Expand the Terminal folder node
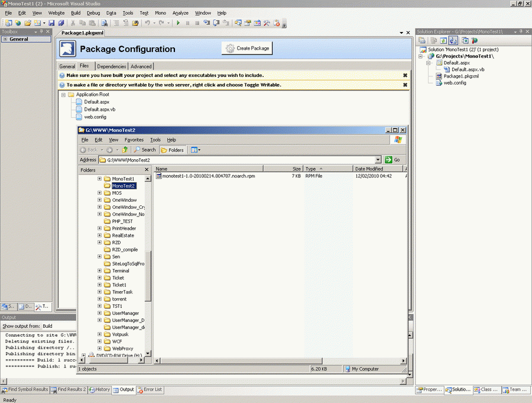The image size is (532, 403). (99, 270)
